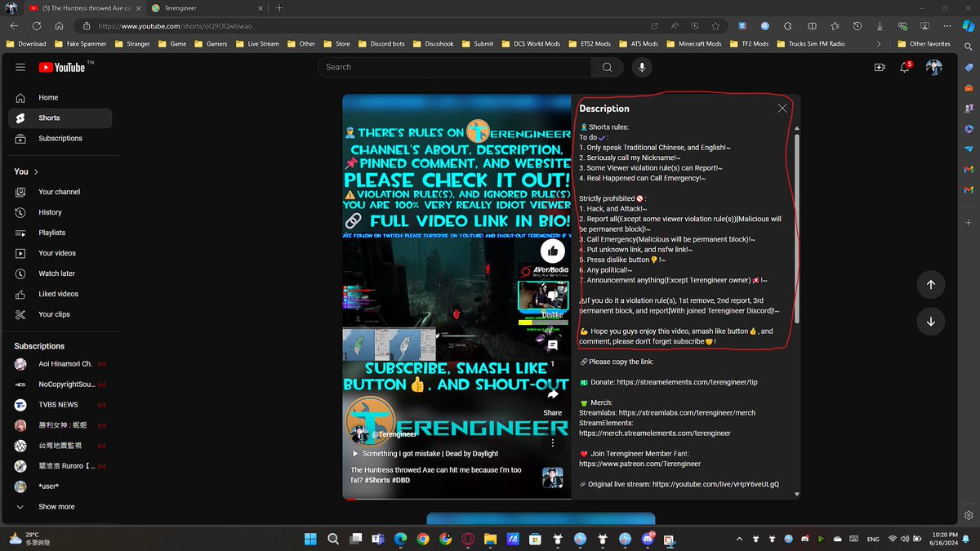Open Google Chrome from the taskbar
The height and width of the screenshot is (551, 980).
[423, 539]
